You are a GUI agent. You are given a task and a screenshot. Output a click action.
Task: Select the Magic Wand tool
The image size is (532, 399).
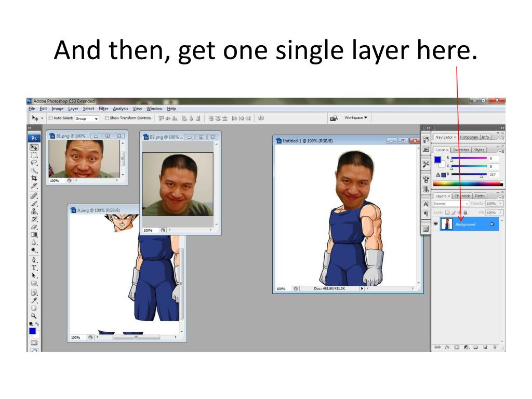tap(34, 170)
